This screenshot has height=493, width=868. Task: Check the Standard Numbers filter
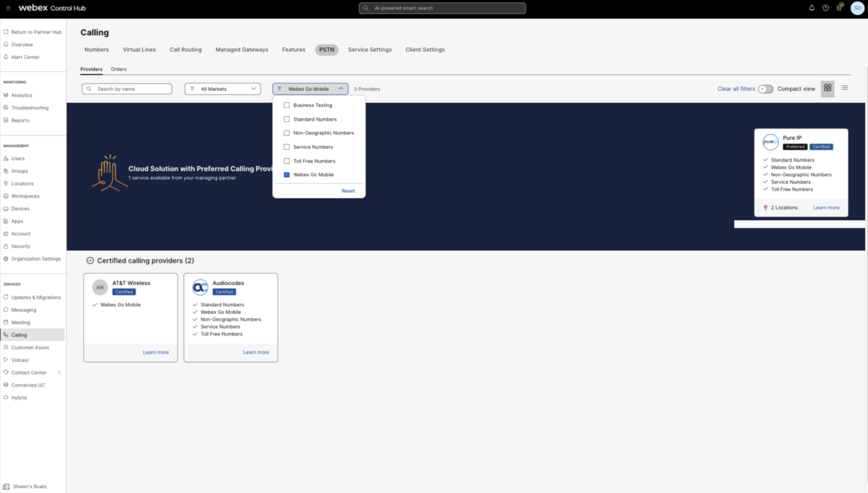[286, 119]
